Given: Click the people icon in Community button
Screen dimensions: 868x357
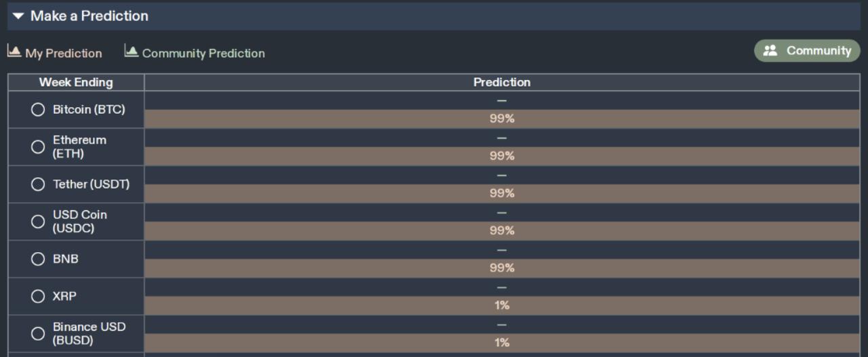Looking at the screenshot, I should click(x=770, y=51).
